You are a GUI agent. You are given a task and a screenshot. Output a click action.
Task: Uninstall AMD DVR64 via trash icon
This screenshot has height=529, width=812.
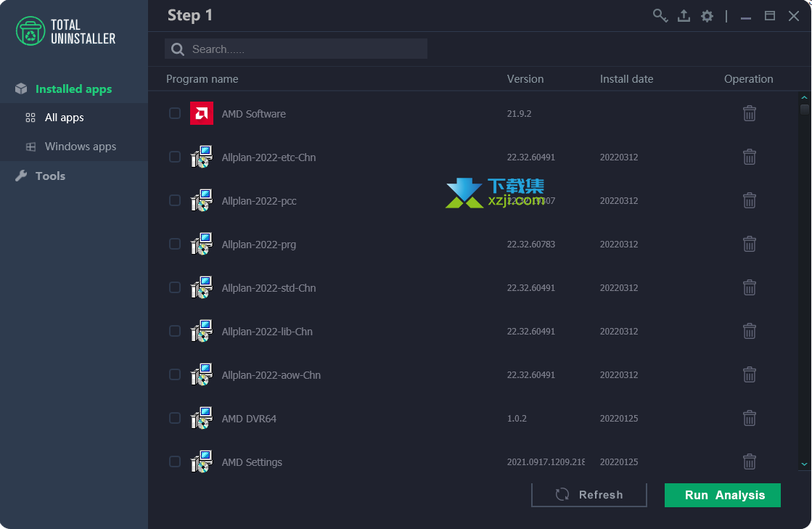click(x=750, y=418)
